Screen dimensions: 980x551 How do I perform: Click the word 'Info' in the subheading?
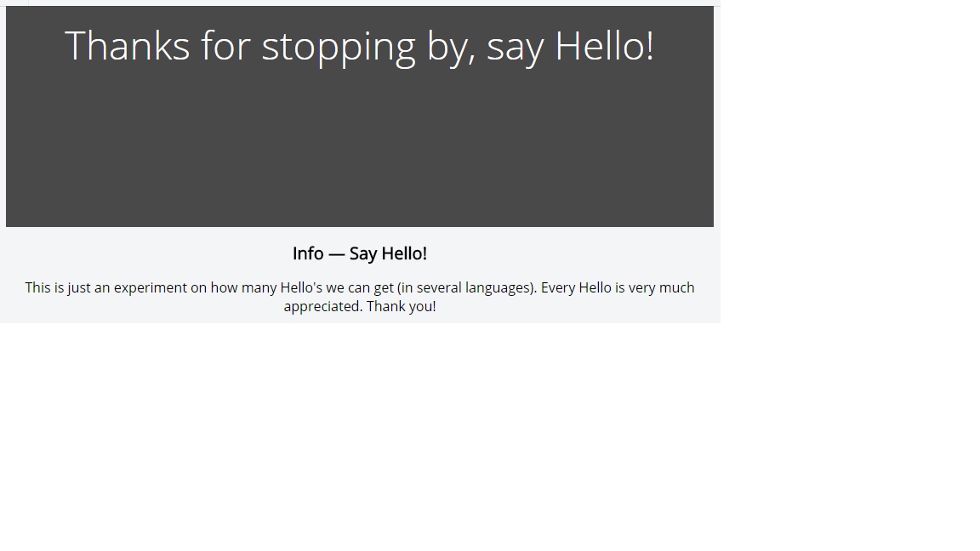pyautogui.click(x=308, y=253)
